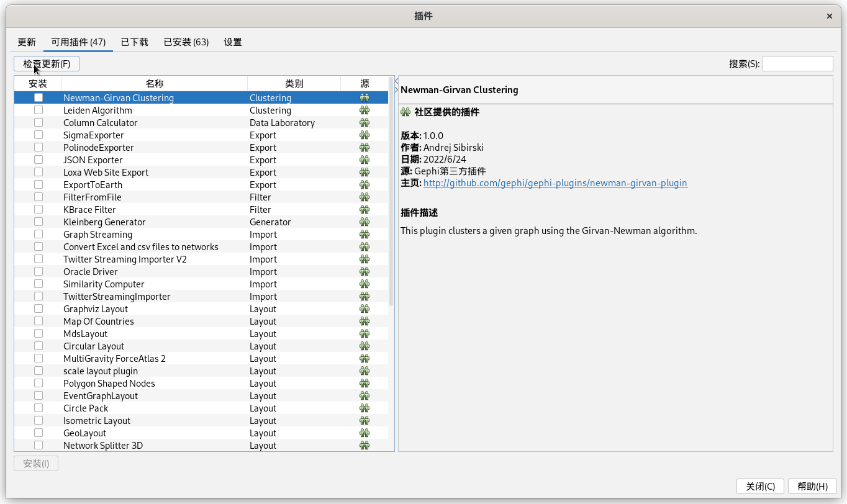The height and width of the screenshot is (504, 847).
Task: Click the community source icon for Leiden Algorithm
Action: (x=365, y=110)
